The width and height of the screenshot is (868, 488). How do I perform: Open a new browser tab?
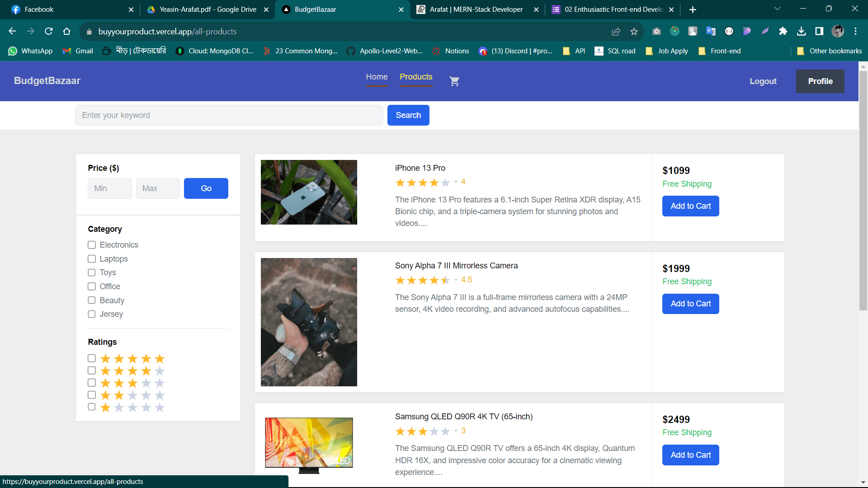tap(693, 9)
